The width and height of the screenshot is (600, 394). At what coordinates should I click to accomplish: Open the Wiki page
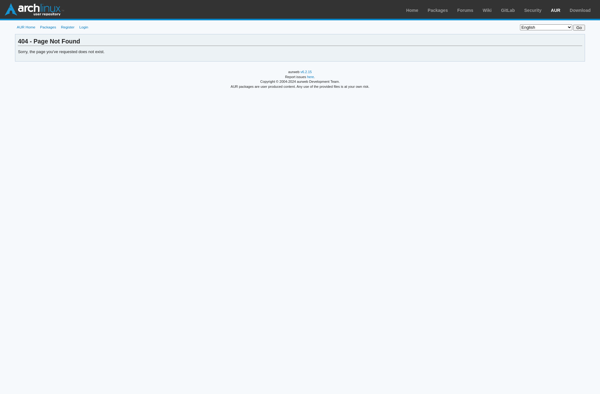(487, 10)
